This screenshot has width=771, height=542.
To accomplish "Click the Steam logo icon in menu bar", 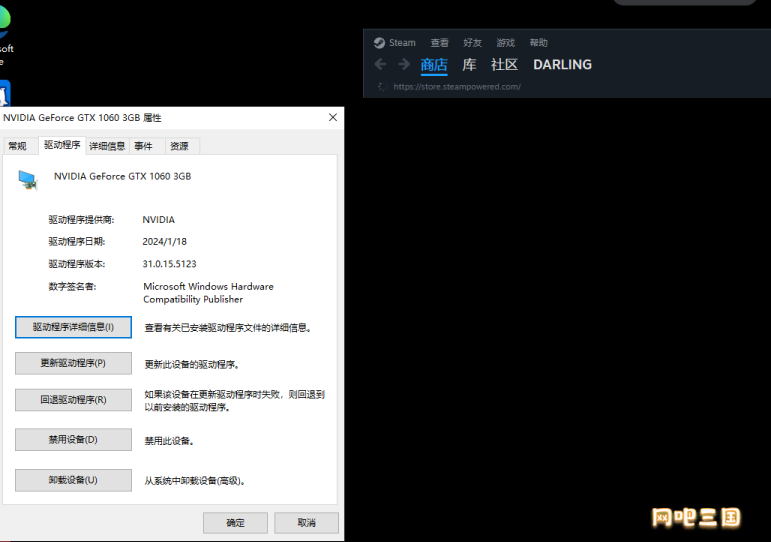I will (x=379, y=43).
